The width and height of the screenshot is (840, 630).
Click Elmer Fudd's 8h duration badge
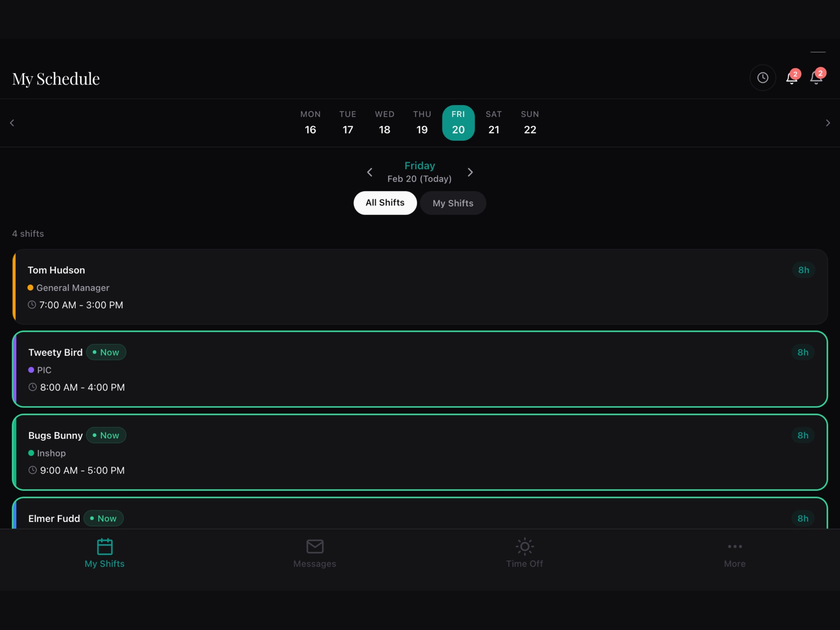(x=803, y=518)
